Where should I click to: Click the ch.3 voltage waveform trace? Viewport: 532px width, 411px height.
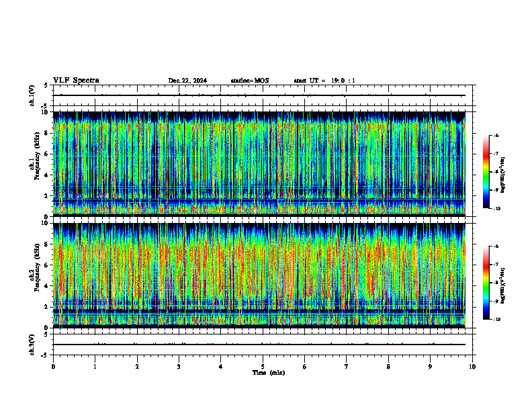[x=259, y=345]
